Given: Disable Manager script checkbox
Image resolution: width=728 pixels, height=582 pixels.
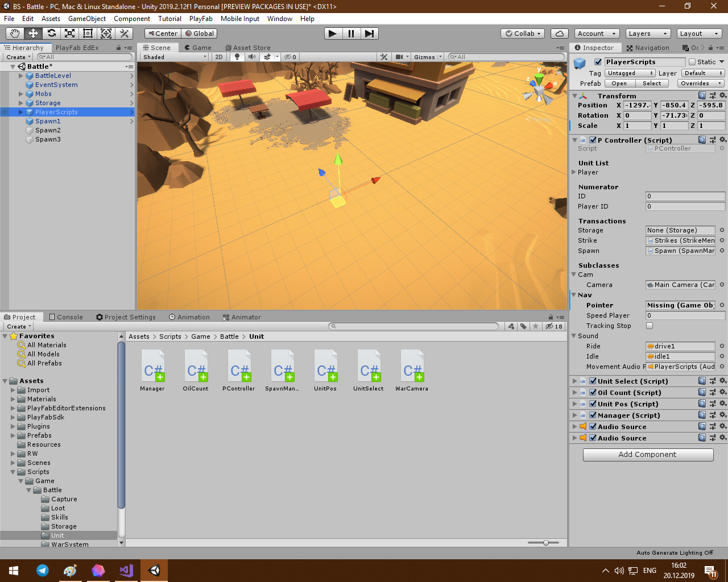Looking at the screenshot, I should tap(593, 415).
